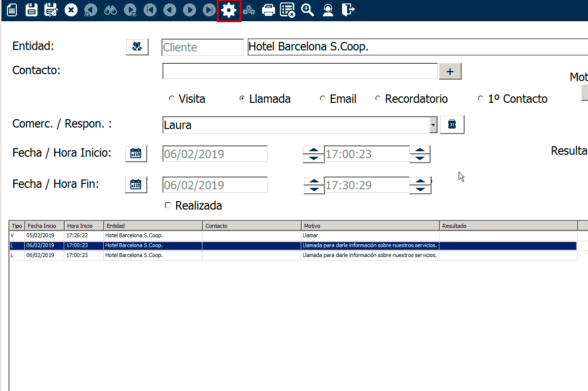
Task: Click the cancel X circle icon
Action: [x=71, y=10]
